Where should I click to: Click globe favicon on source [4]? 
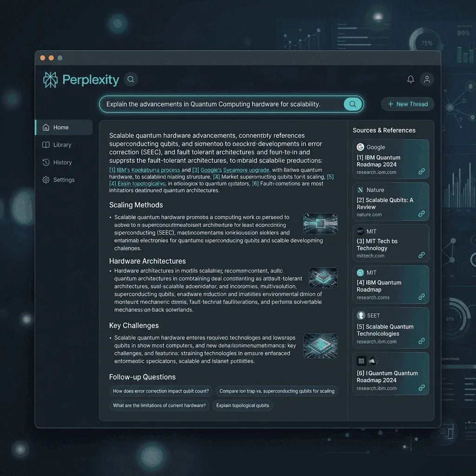click(x=360, y=272)
